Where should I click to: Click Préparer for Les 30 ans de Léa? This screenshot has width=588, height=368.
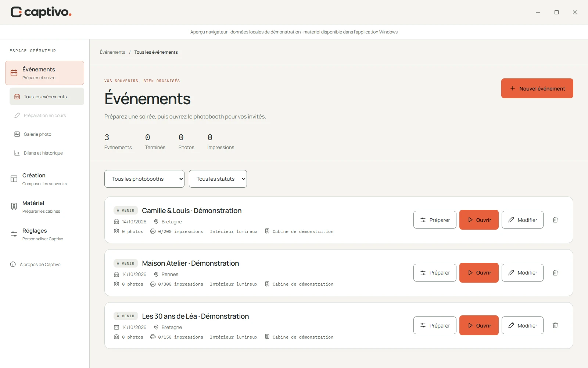(x=435, y=325)
